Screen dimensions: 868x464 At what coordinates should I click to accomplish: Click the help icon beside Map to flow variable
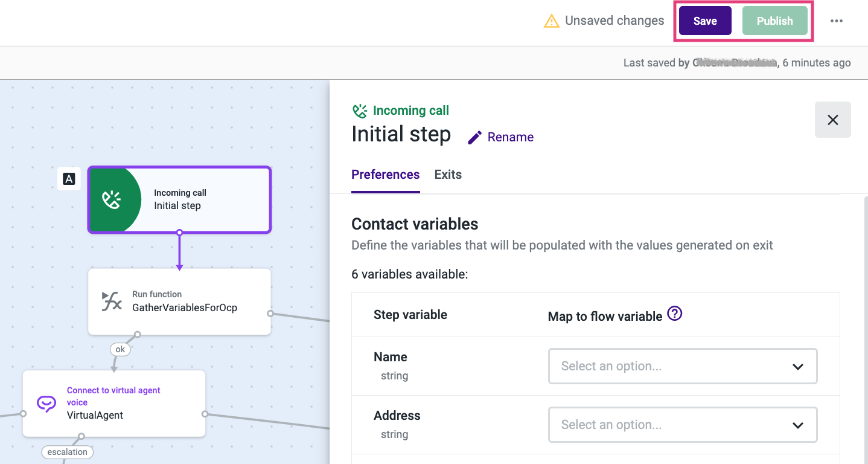[x=675, y=314]
